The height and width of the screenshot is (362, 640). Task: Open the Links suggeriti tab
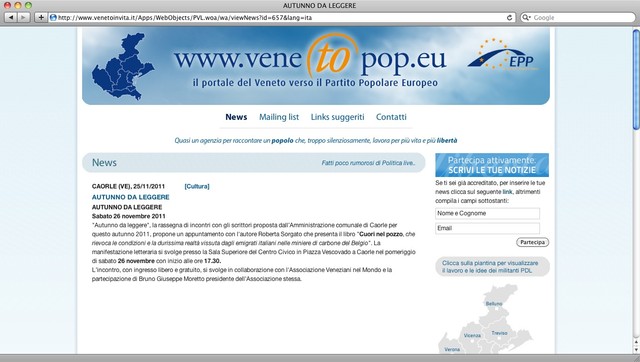click(338, 117)
